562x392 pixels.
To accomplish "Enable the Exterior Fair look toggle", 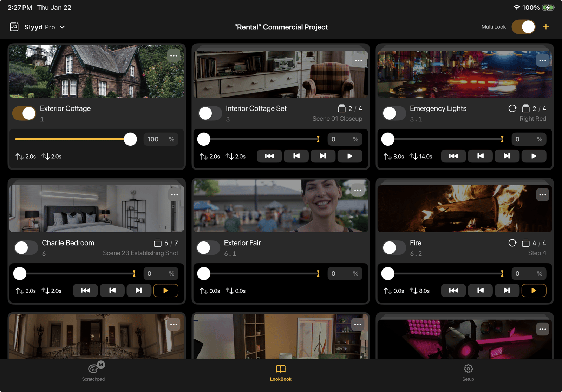I will tap(208, 248).
